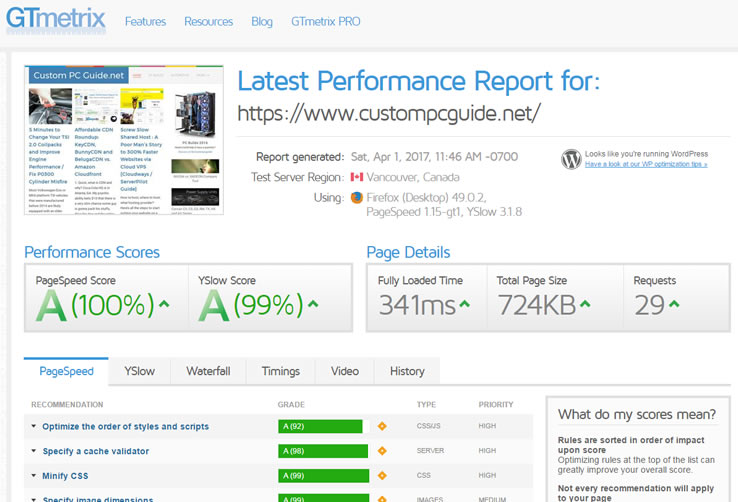Viewport: 738px width, 502px height.
Task: Open the History tab
Action: pos(407,371)
